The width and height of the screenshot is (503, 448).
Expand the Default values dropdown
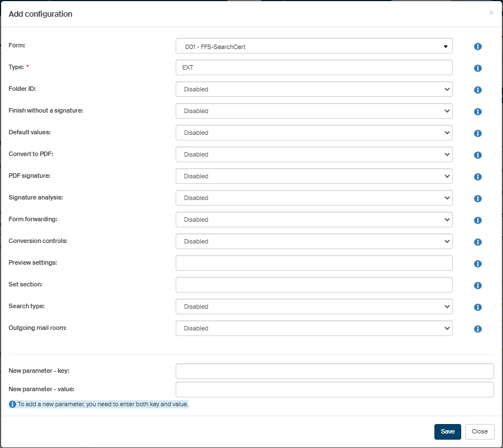pos(313,133)
